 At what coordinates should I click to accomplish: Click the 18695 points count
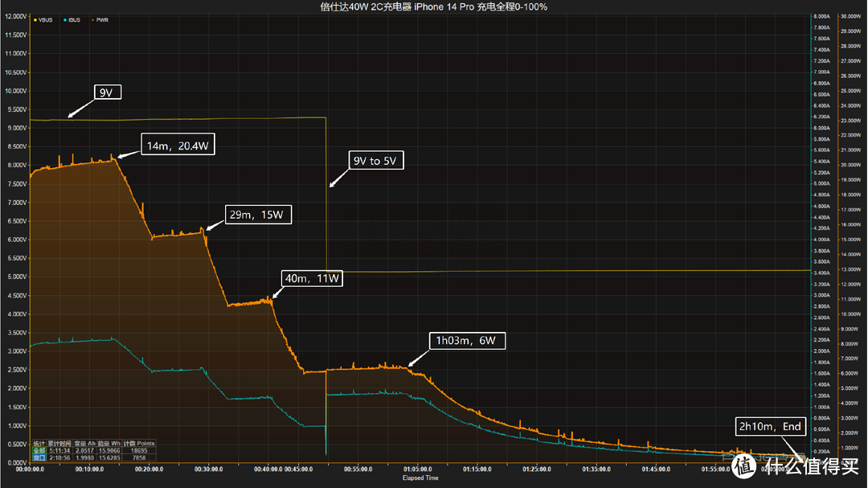point(139,451)
